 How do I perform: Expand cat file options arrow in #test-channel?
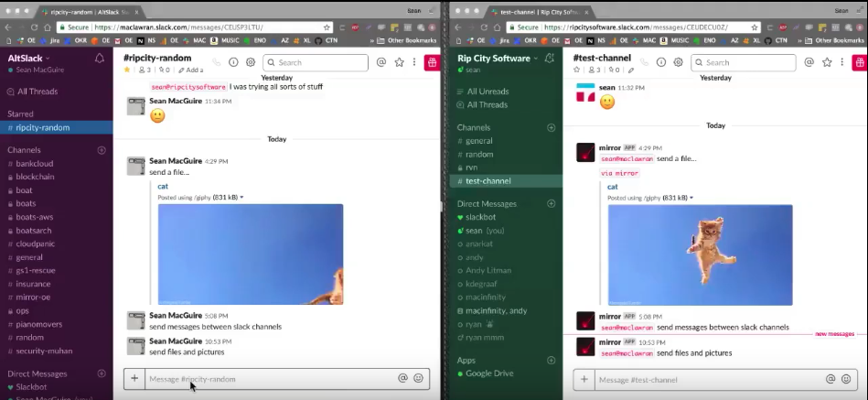tap(691, 198)
